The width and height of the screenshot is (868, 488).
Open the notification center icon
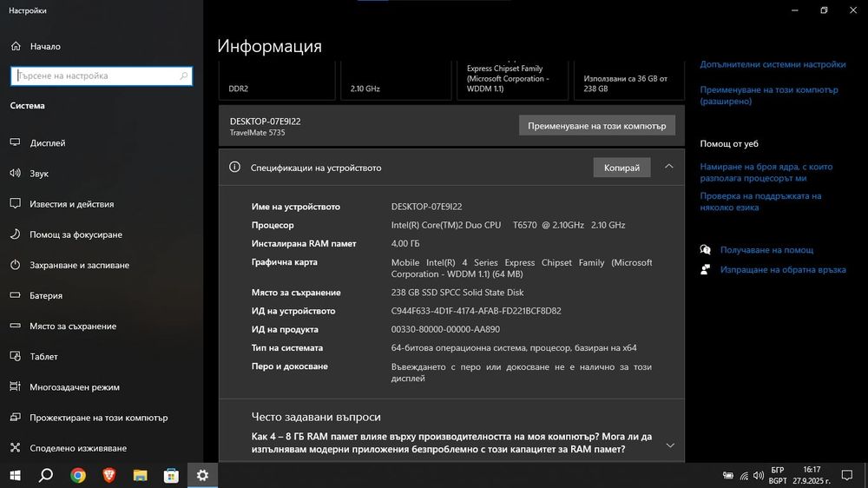pos(847,475)
